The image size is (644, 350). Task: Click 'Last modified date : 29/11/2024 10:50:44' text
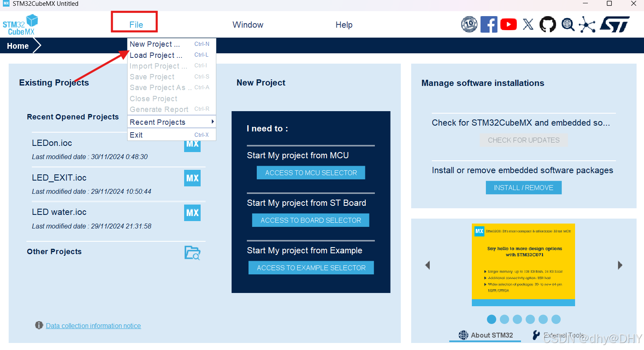92,191
